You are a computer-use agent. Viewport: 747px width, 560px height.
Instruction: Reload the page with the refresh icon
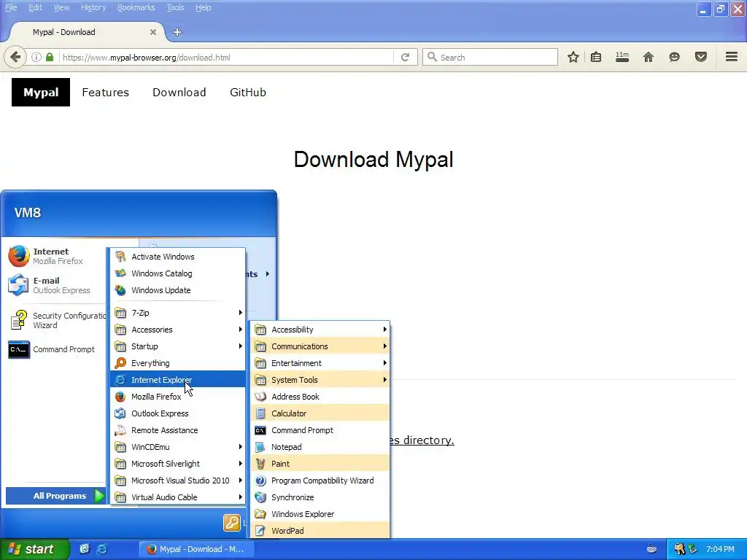click(x=405, y=57)
